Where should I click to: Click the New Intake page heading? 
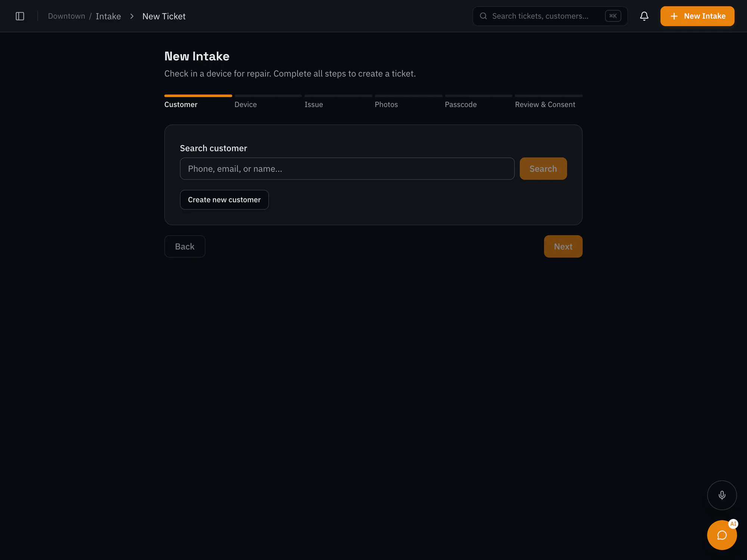197,56
